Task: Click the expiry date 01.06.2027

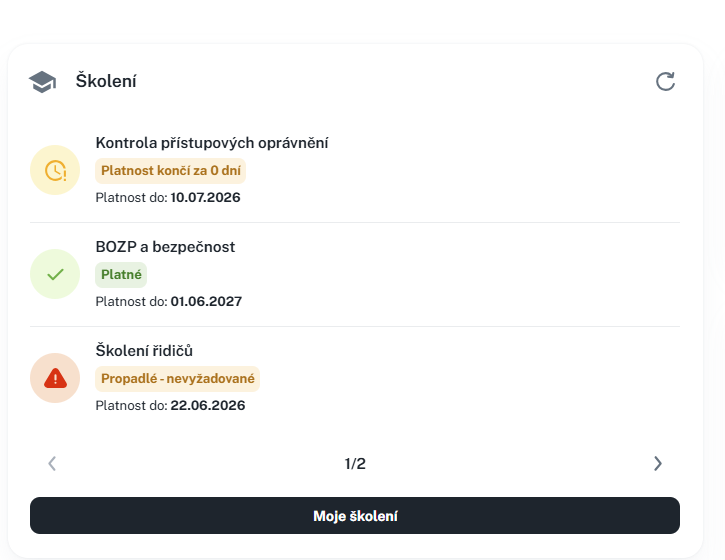Action: click(206, 302)
